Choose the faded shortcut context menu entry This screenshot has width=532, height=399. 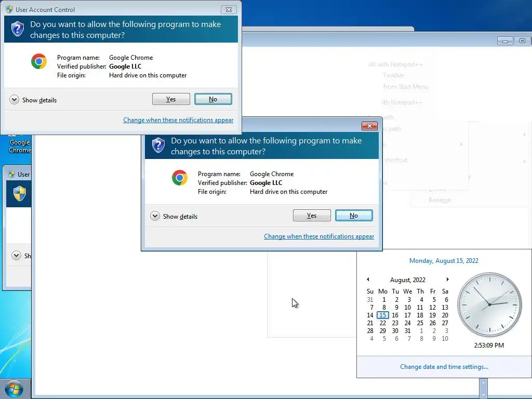(396, 160)
